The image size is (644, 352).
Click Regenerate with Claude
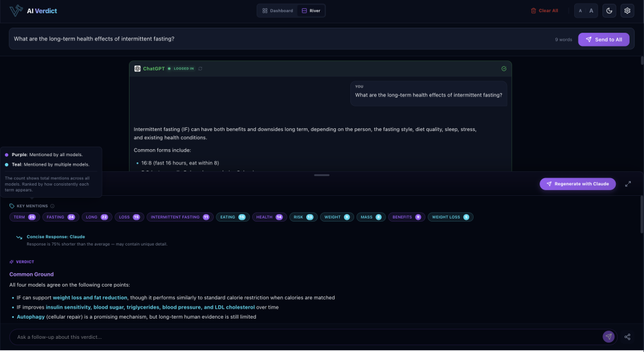coord(577,184)
